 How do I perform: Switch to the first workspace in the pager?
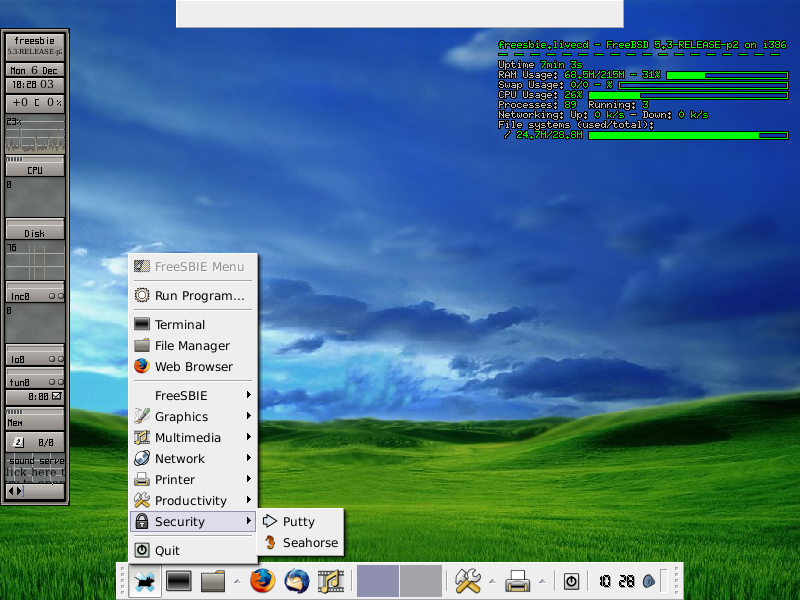pos(378,581)
